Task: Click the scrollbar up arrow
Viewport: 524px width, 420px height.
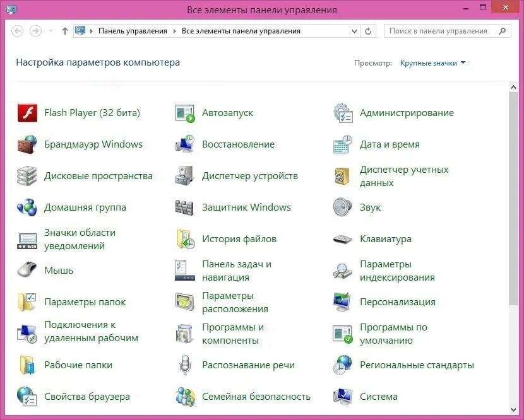Action: tap(513, 87)
